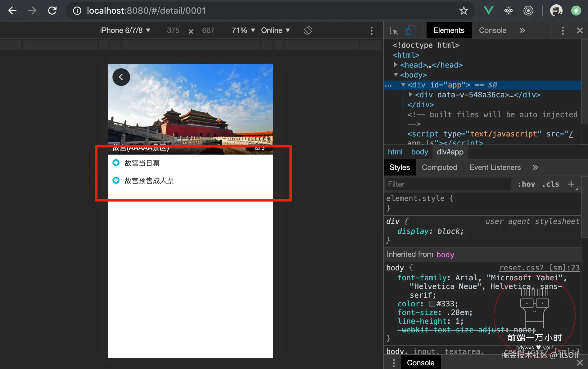Viewport: 588px width, 369px height.
Task: Focus the Styles Filter input
Action: [448, 184]
